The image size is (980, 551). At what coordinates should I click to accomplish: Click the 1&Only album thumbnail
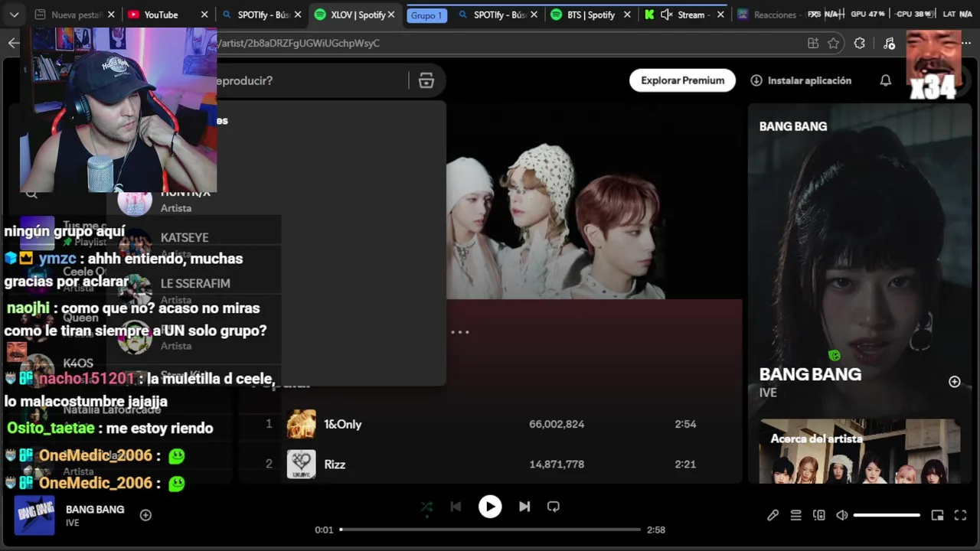[x=301, y=424]
